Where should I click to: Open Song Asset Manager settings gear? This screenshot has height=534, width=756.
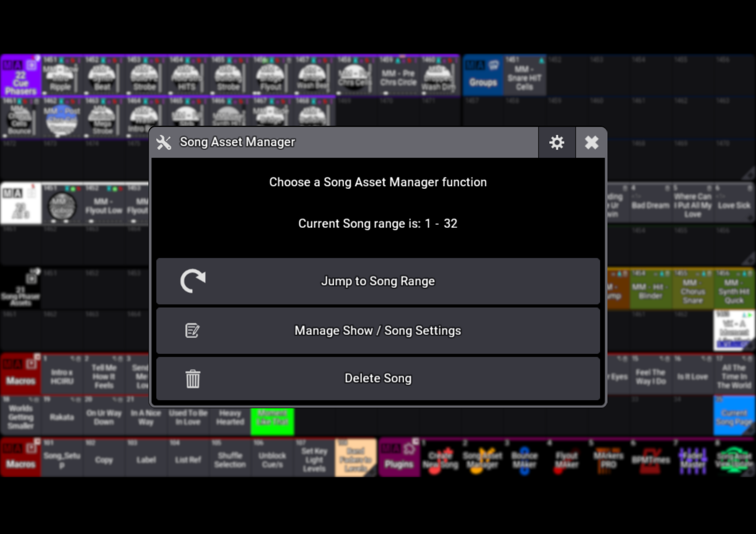557,142
